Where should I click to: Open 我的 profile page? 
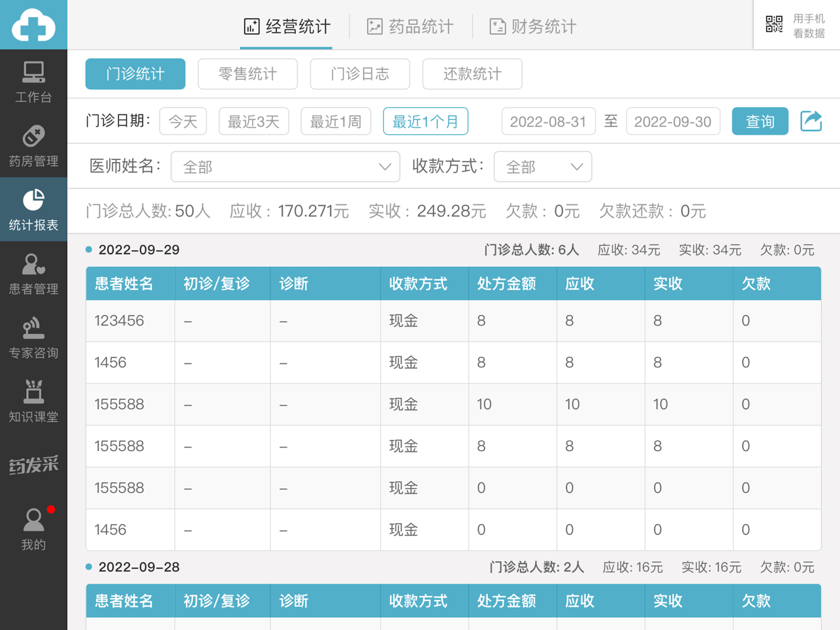pos(33,529)
